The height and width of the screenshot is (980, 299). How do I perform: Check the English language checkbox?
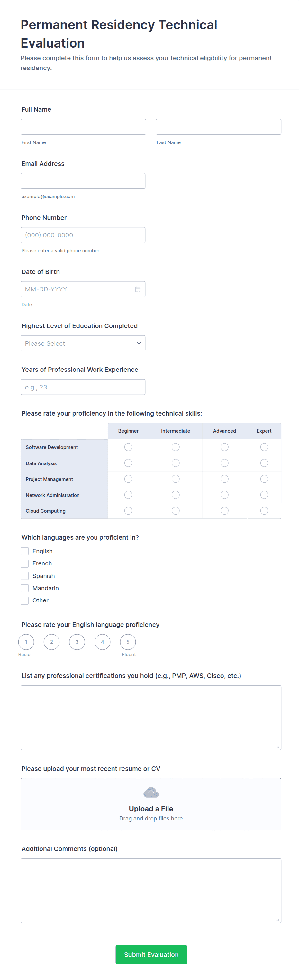pyautogui.click(x=25, y=551)
